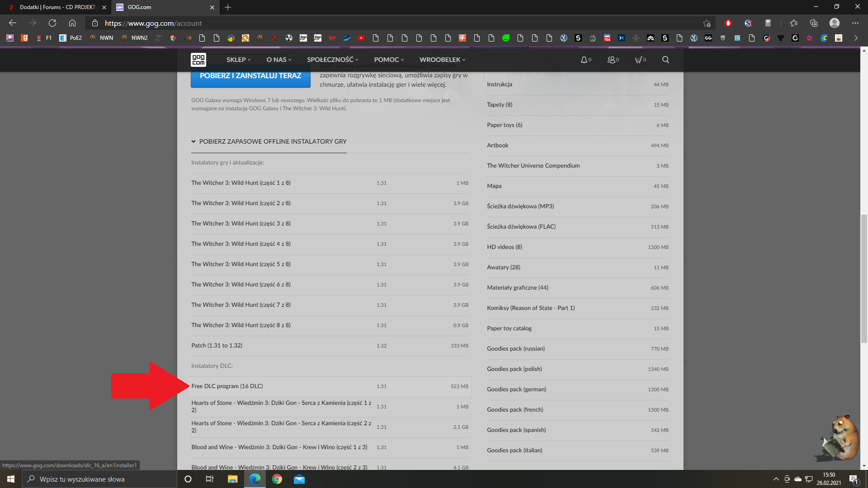Open the browser favorites list icon

tap(794, 23)
